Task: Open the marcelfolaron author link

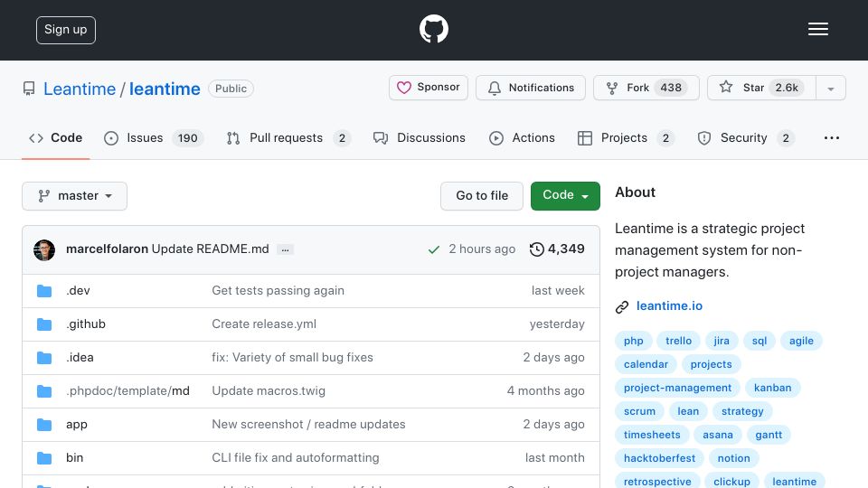Action: click(x=107, y=249)
